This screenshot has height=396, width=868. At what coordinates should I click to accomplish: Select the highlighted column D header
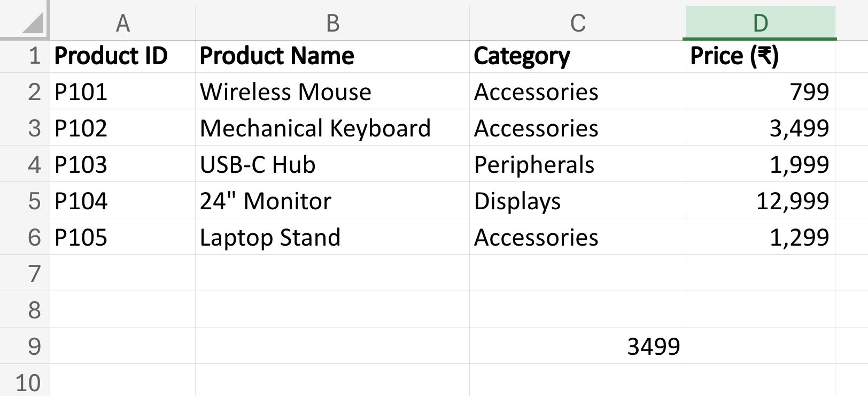(759, 22)
